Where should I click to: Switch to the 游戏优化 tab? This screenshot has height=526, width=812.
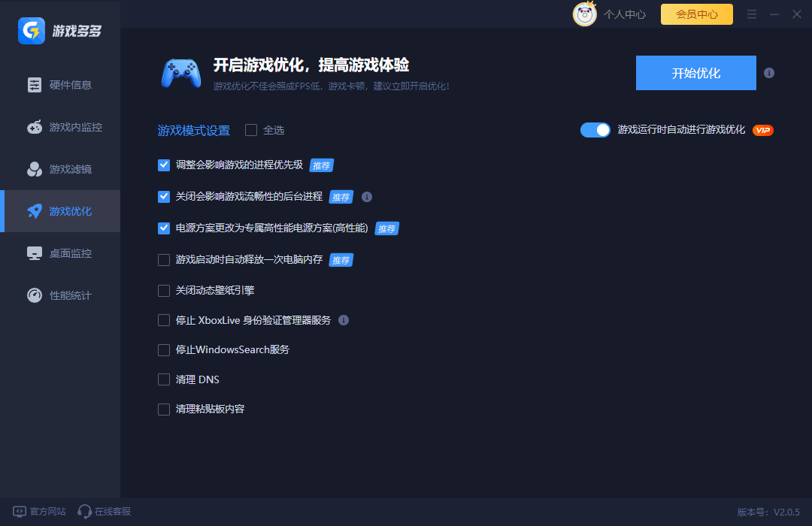point(60,211)
